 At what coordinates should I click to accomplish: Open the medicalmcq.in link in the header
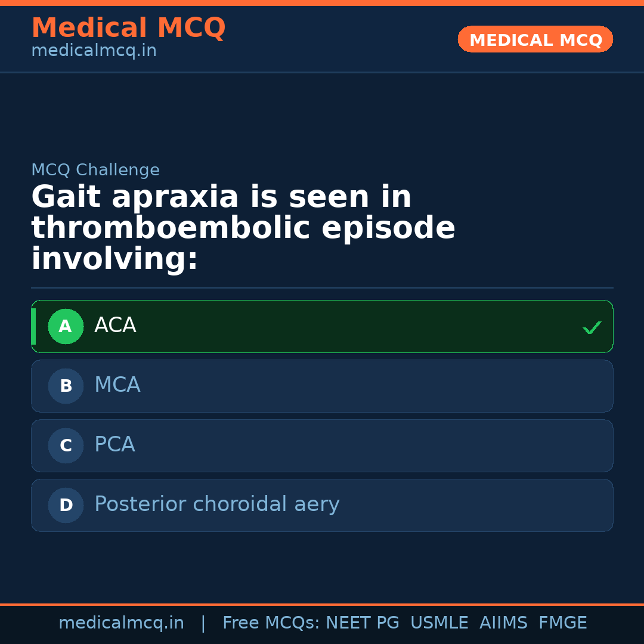(94, 51)
